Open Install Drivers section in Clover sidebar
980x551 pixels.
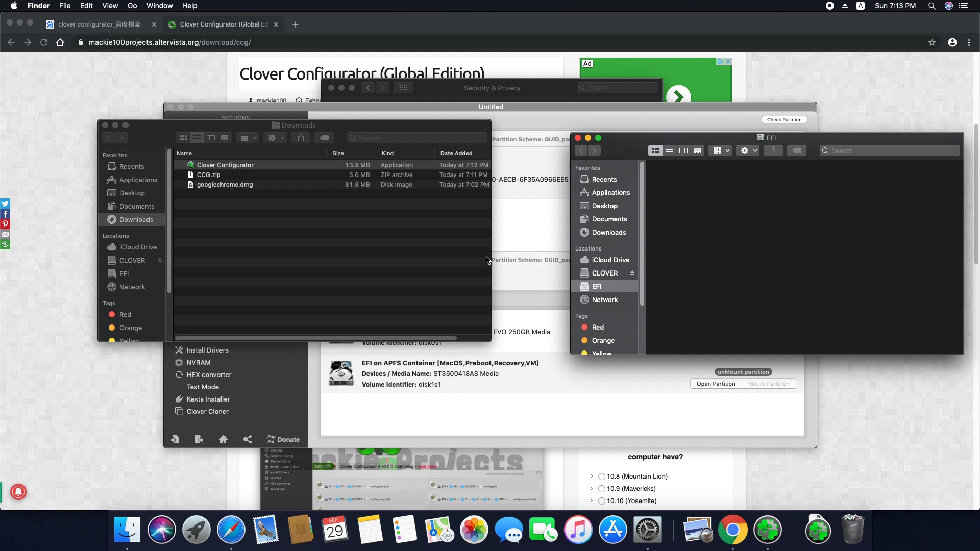click(207, 350)
